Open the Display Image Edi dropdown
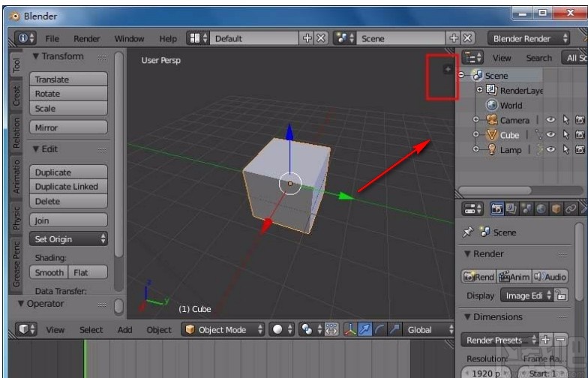Viewport: 588px width, 378px height. [526, 295]
